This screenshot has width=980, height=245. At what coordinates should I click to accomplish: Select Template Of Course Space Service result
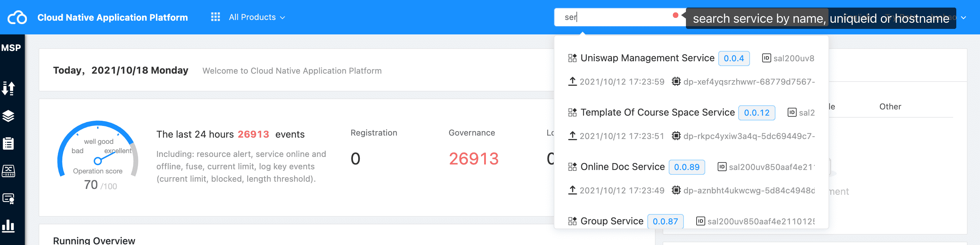tap(657, 113)
